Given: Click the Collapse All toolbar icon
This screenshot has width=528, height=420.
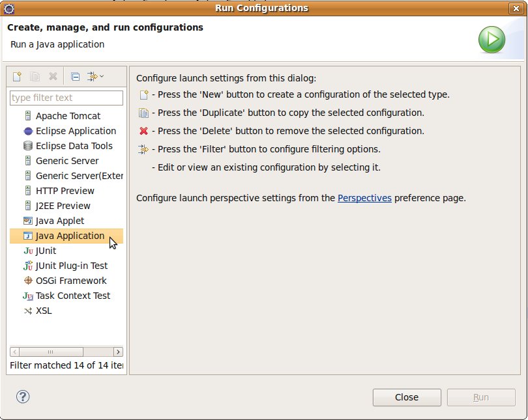Looking at the screenshot, I should coord(75,76).
